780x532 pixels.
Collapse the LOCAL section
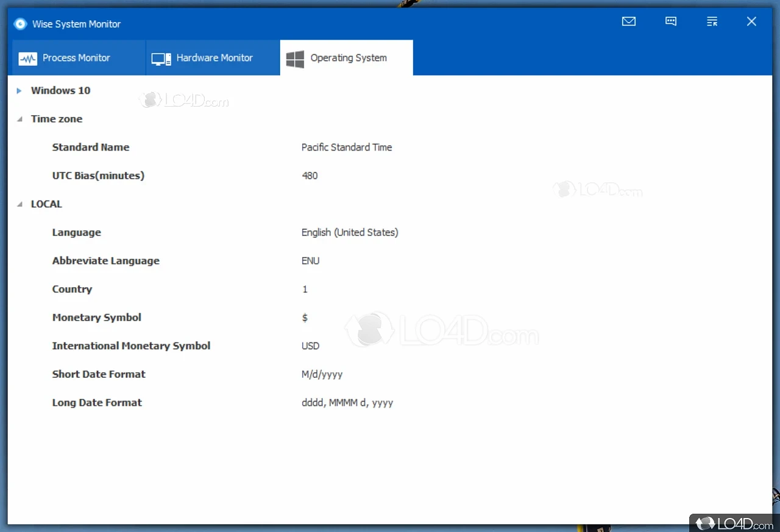(19, 205)
